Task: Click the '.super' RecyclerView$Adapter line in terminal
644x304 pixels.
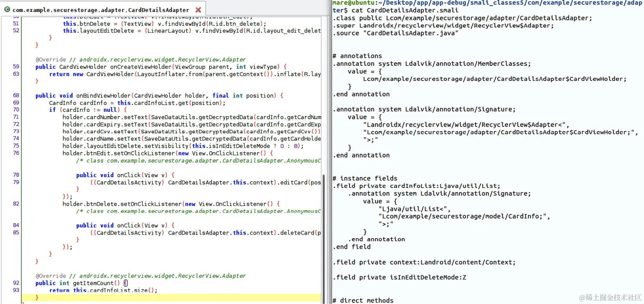Action: click(443, 26)
